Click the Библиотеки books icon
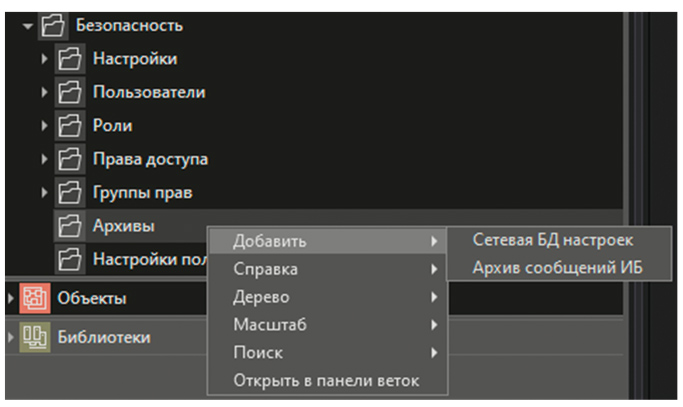Screen dimensions: 683x407 pyautogui.click(x=33, y=338)
